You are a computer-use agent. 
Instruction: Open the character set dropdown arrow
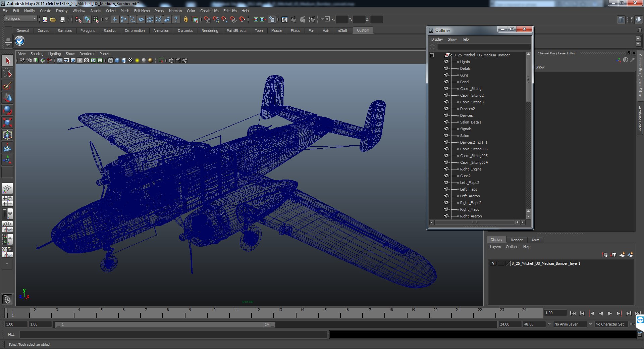590,324
